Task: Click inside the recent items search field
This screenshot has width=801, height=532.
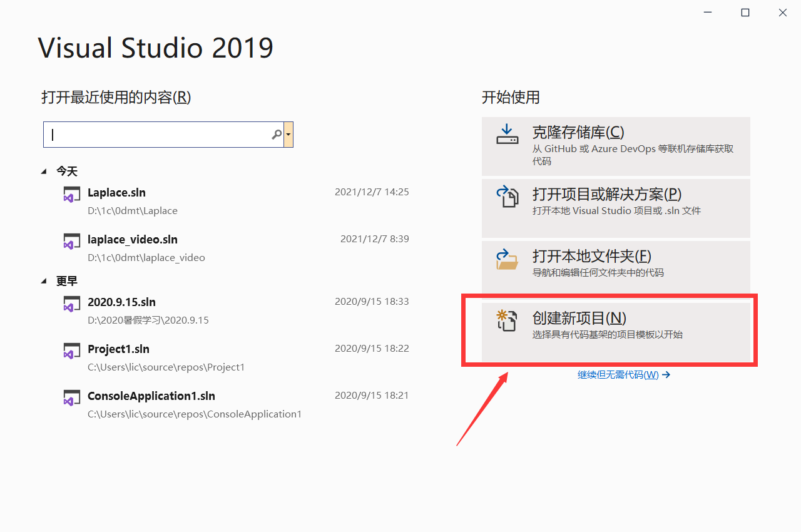Action: (156, 134)
